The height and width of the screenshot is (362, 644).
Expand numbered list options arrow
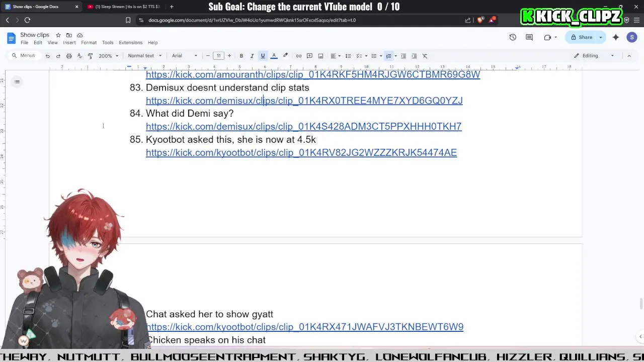pos(395,56)
